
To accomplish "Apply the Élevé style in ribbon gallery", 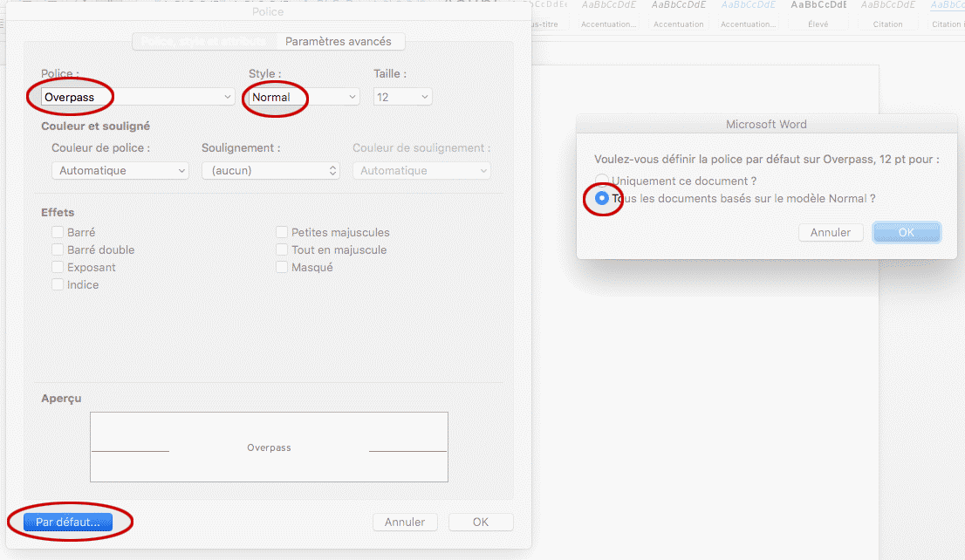I will (x=818, y=15).
